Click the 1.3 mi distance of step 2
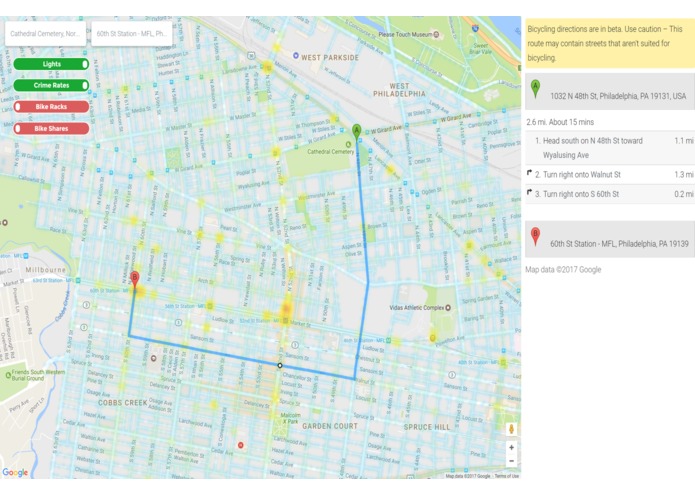 pyautogui.click(x=683, y=175)
